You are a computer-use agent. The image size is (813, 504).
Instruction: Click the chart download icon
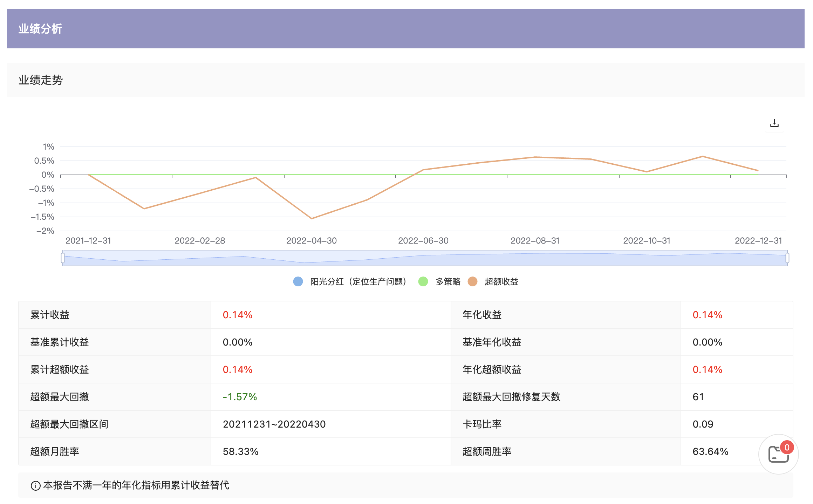(x=774, y=123)
